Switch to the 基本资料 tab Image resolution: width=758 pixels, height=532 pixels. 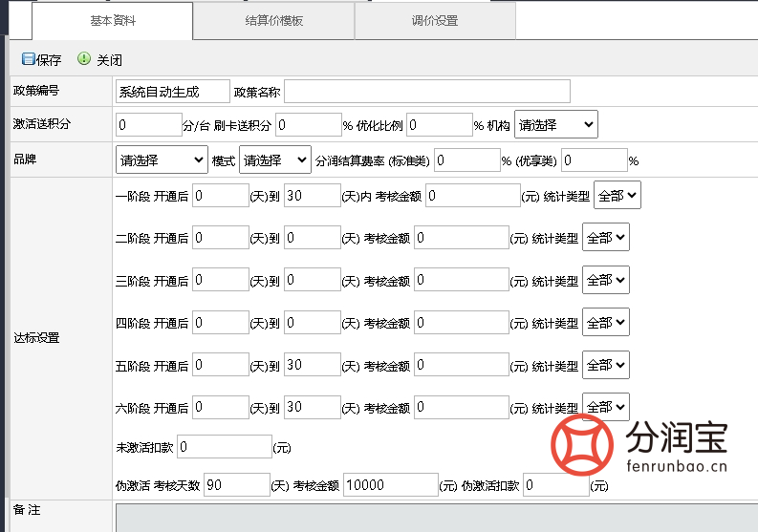coord(112,21)
